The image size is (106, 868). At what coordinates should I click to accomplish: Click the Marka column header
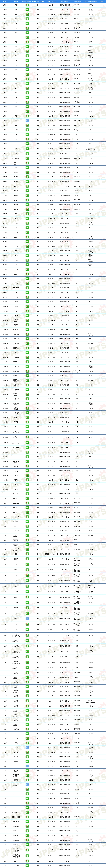click(x=5, y=1)
